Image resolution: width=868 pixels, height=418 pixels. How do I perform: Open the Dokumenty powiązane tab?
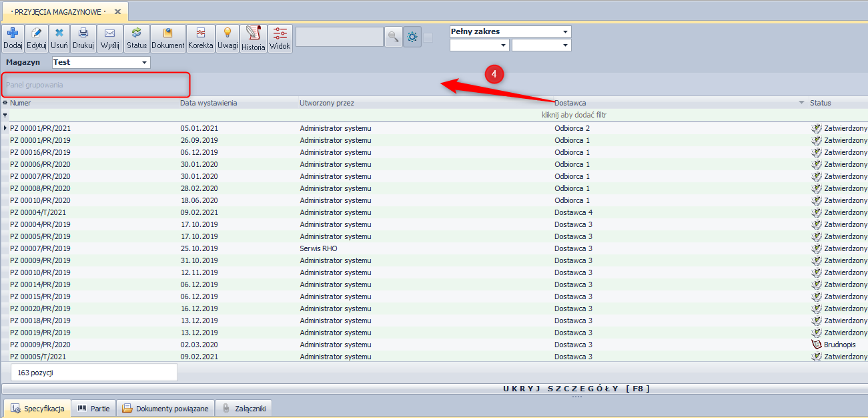pos(165,409)
